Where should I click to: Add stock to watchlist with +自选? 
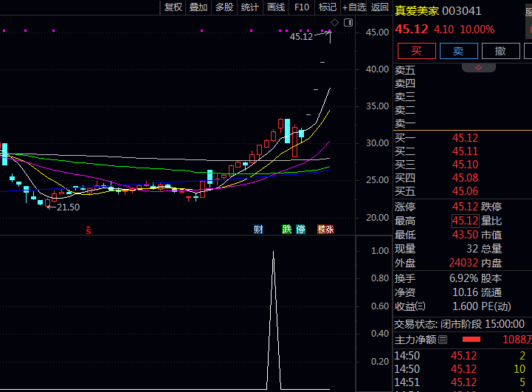point(353,7)
